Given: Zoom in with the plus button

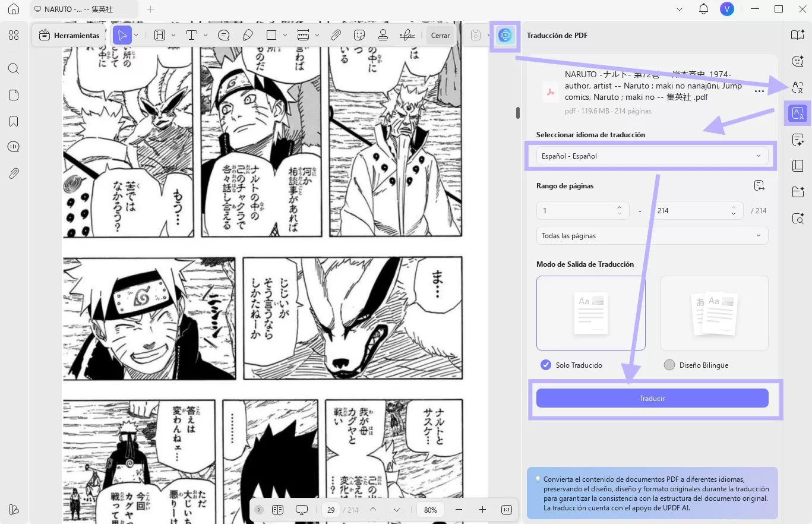Looking at the screenshot, I should click(482, 509).
